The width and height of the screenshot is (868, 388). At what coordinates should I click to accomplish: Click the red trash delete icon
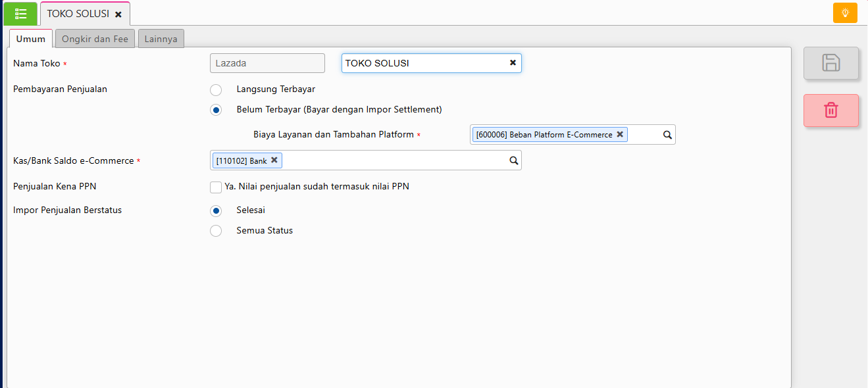(830, 110)
